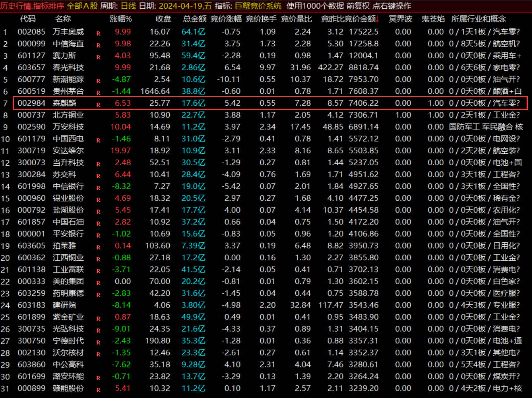
Task: Select stock name 建研院
Action: coord(64,305)
